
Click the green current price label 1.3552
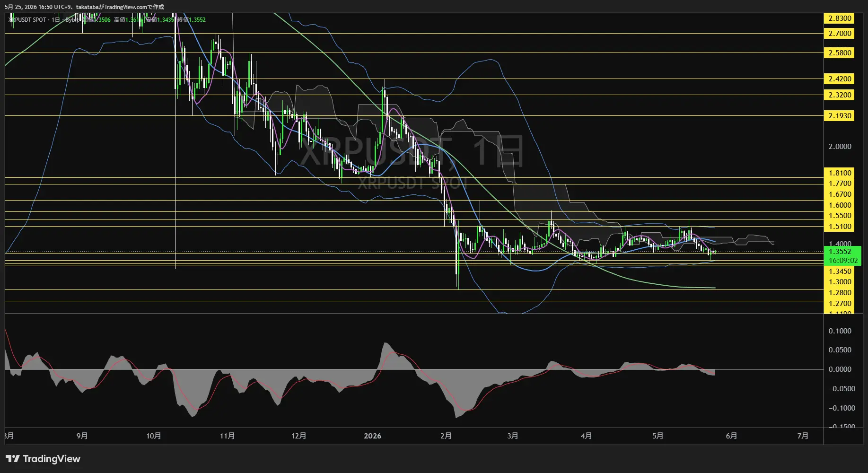840,252
